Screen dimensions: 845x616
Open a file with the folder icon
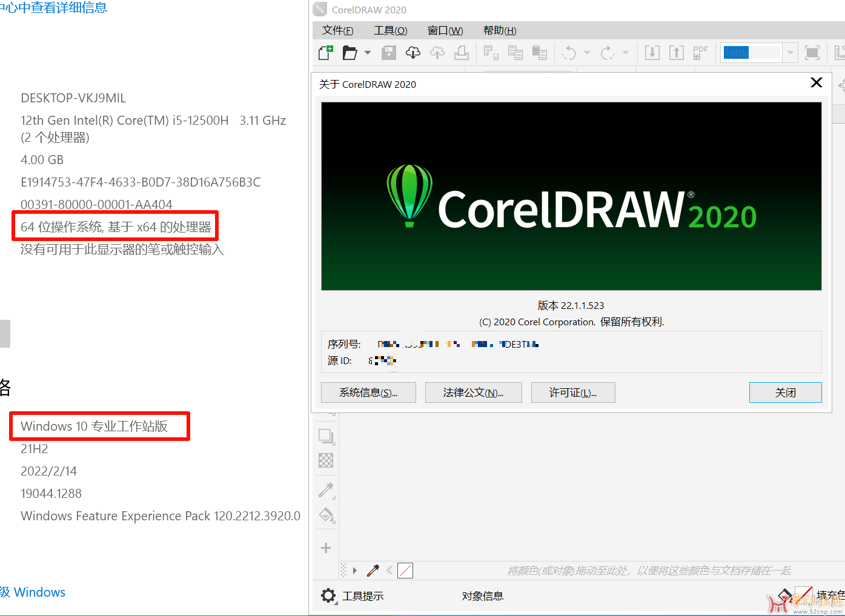point(350,53)
